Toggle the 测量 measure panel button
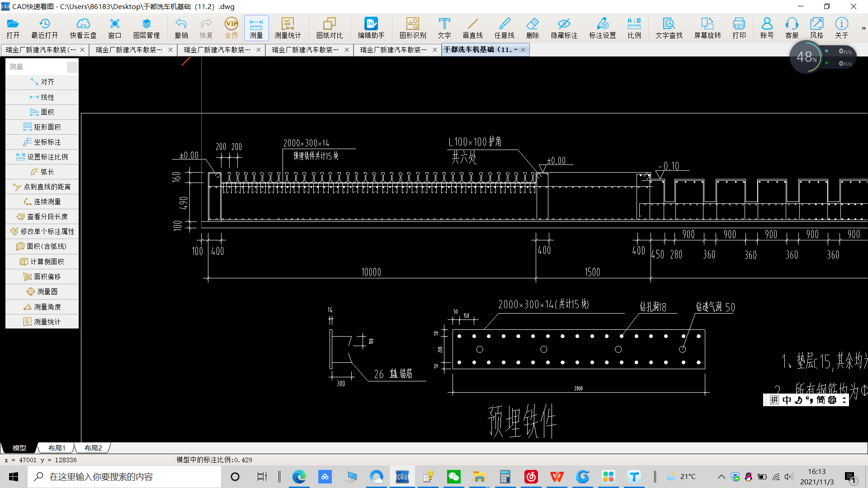The image size is (868, 488). pyautogui.click(x=256, y=28)
